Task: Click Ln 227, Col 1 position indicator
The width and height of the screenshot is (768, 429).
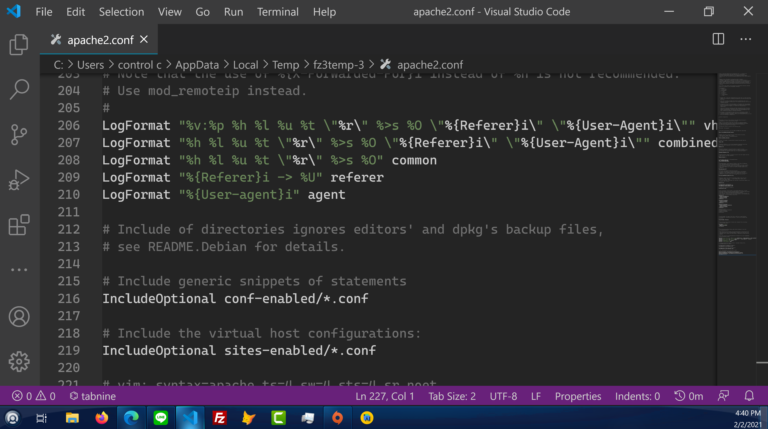Action: coord(385,396)
